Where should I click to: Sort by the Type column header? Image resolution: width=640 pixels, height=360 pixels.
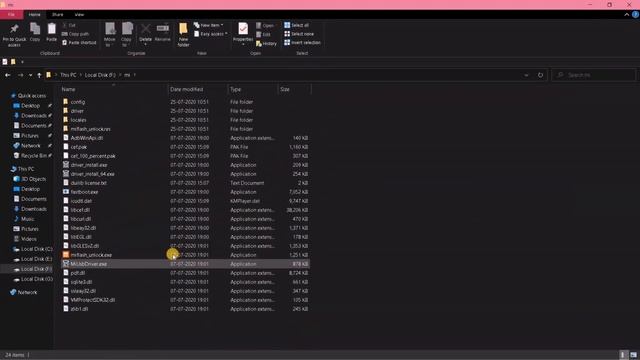tap(236, 89)
